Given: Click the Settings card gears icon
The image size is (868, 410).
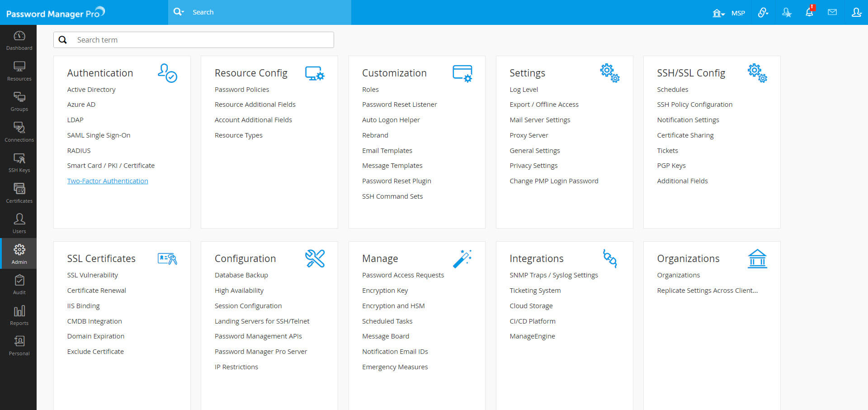Looking at the screenshot, I should click(610, 73).
